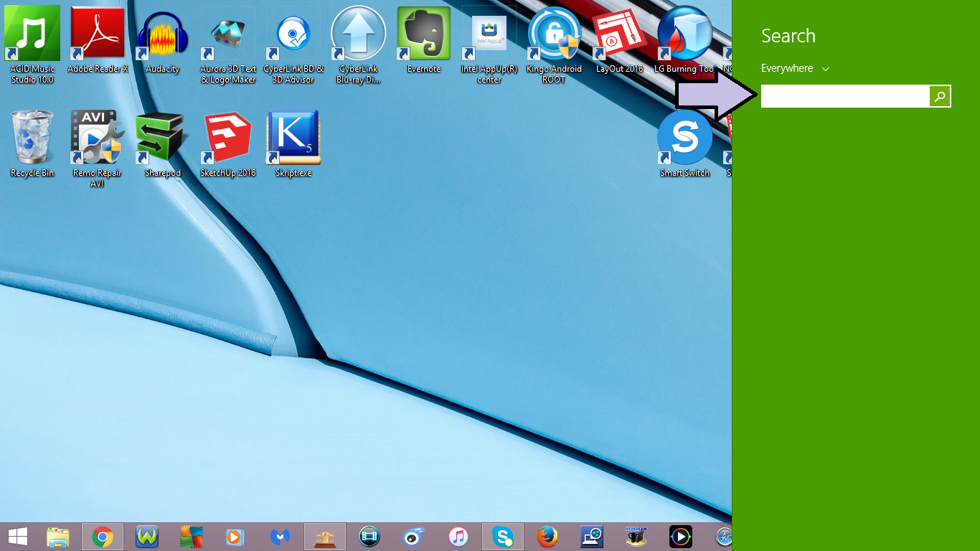Open blue eye iTools taskbar icon
Screen dimensions: 980x551
tap(414, 537)
